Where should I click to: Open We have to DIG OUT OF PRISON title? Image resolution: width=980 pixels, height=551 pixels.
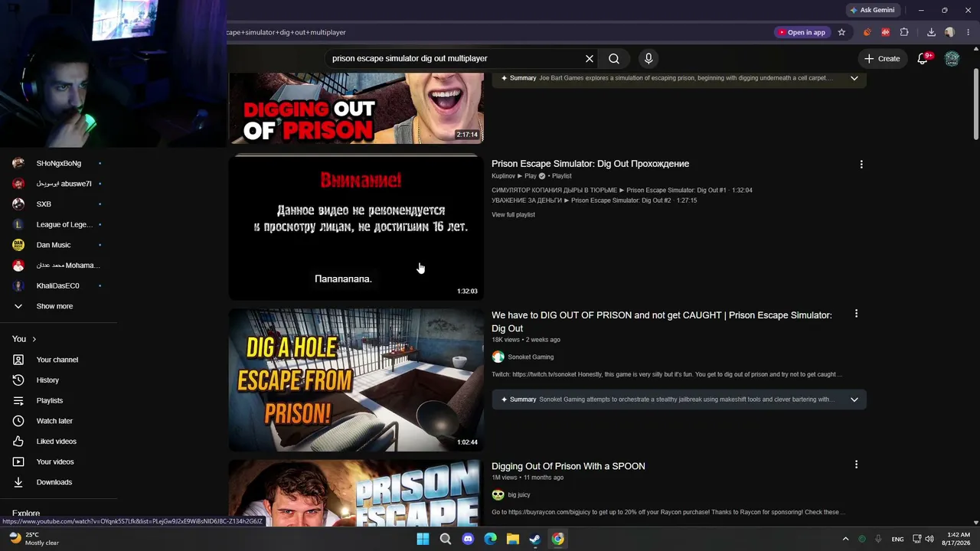click(x=661, y=321)
